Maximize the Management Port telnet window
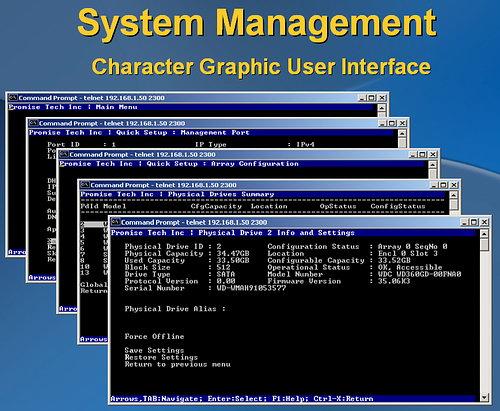500x411 pixels. pyautogui.click(x=392, y=123)
